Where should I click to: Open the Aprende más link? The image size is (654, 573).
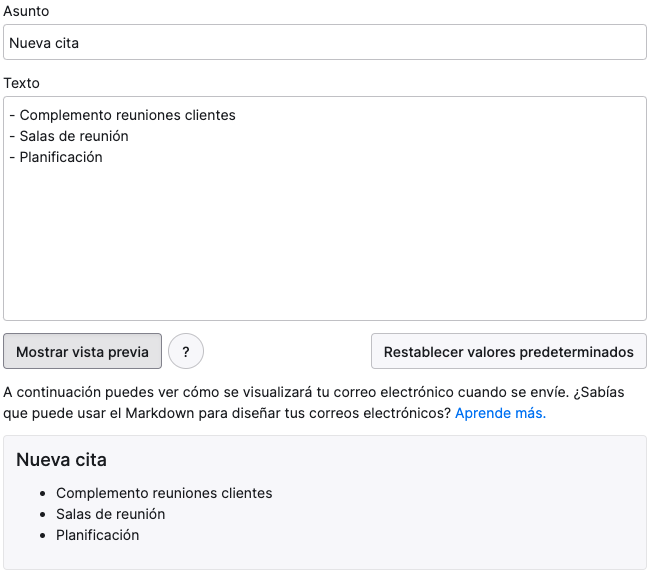500,413
